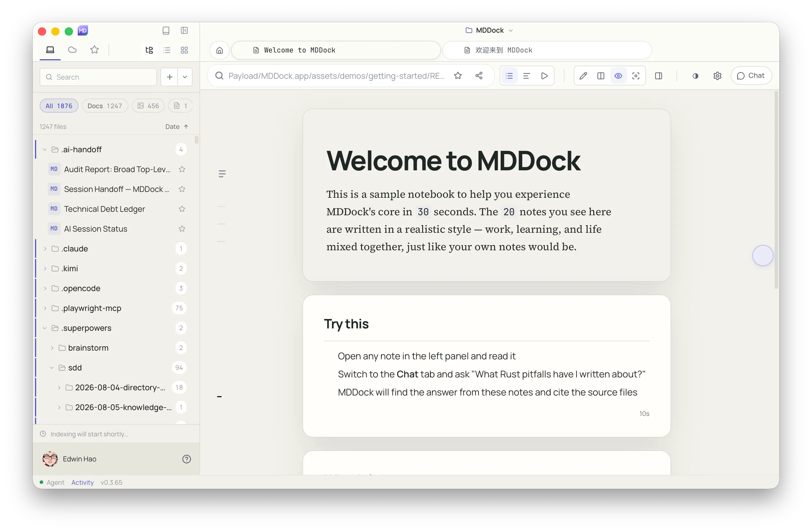
Task: Open the MDDock workspace dropdown
Action: (489, 30)
